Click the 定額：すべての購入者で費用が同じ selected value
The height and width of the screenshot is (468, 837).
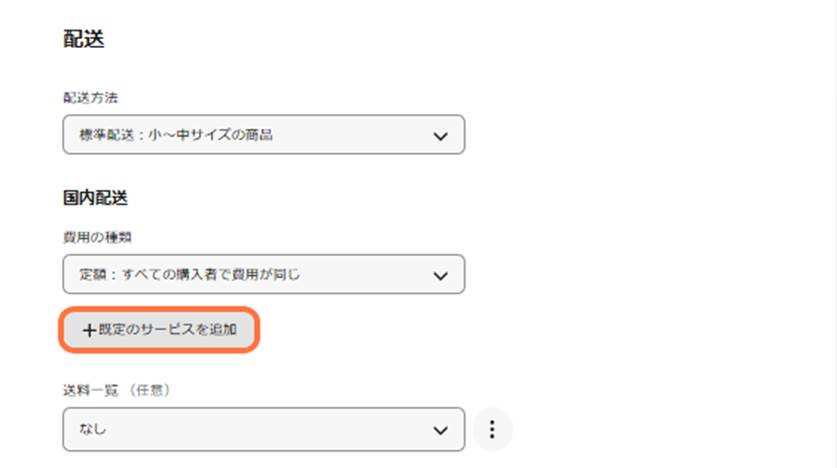(x=190, y=274)
